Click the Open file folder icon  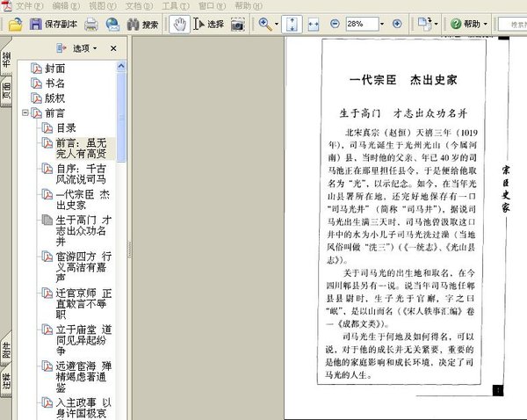[x=15, y=24]
